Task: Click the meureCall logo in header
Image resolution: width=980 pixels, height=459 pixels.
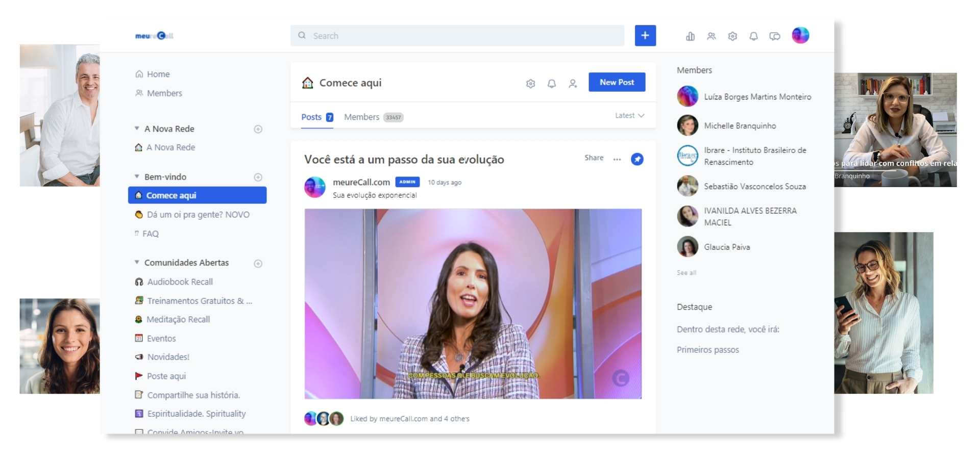Action: tap(154, 36)
